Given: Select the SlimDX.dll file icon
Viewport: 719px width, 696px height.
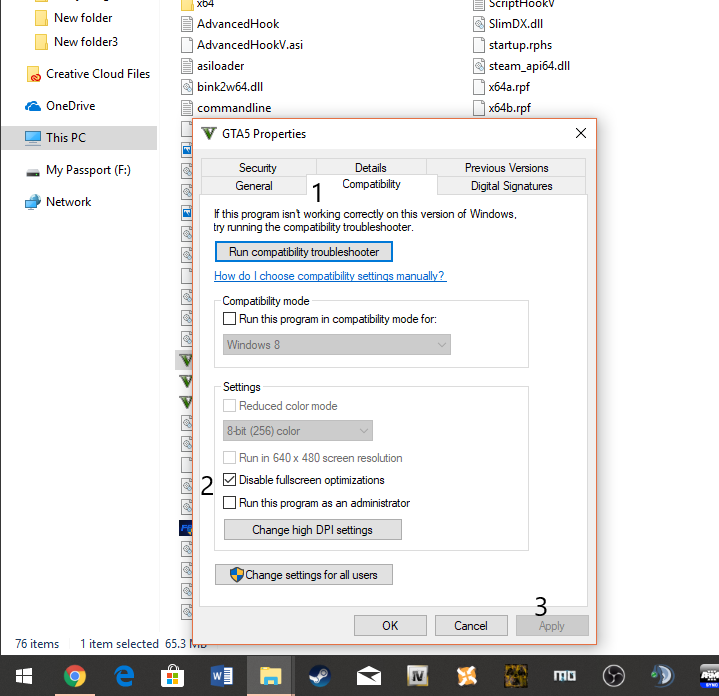Looking at the screenshot, I should (x=479, y=24).
